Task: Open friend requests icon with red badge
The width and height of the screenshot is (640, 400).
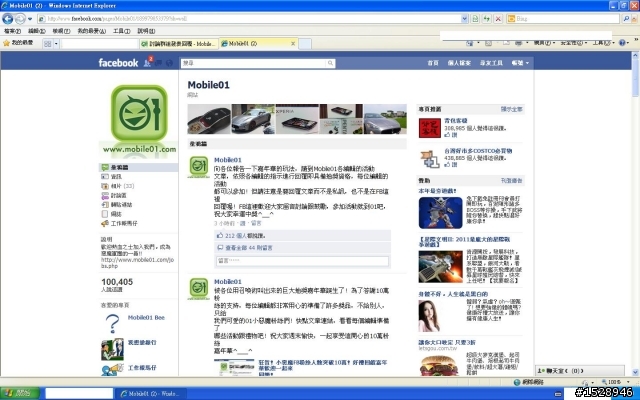Action: [x=148, y=62]
